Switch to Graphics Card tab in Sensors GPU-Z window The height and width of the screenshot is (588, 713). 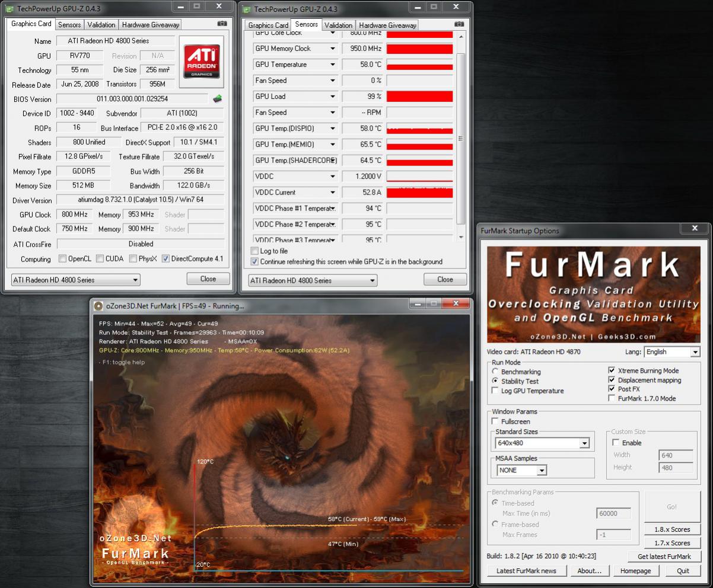pos(268,25)
